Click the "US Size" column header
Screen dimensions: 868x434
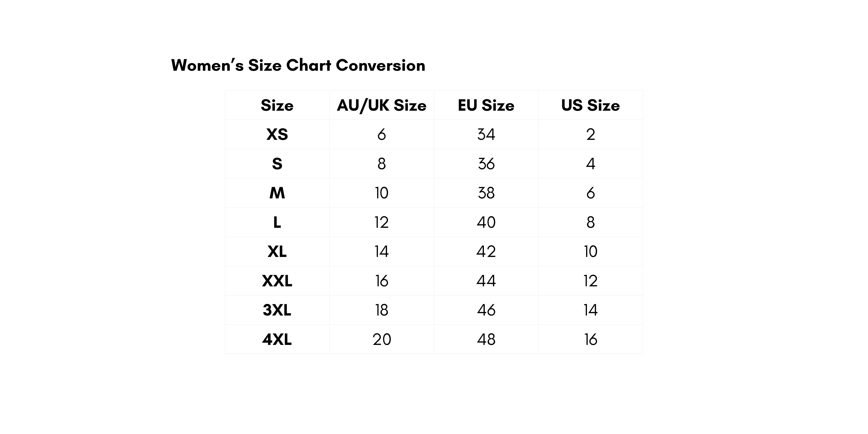point(590,105)
